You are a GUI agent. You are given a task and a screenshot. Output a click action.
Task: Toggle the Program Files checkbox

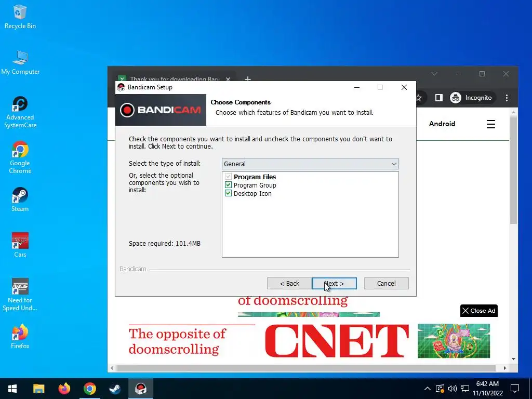point(228,177)
